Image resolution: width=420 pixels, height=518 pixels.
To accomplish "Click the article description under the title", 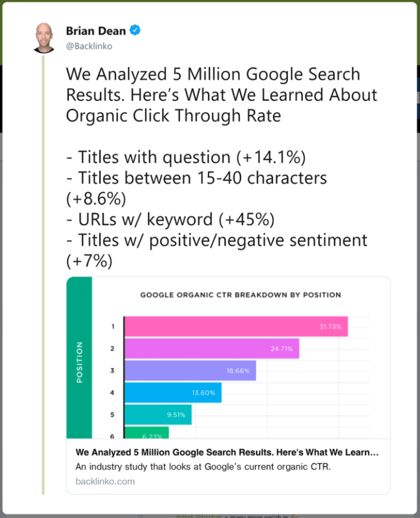I will point(207,467).
